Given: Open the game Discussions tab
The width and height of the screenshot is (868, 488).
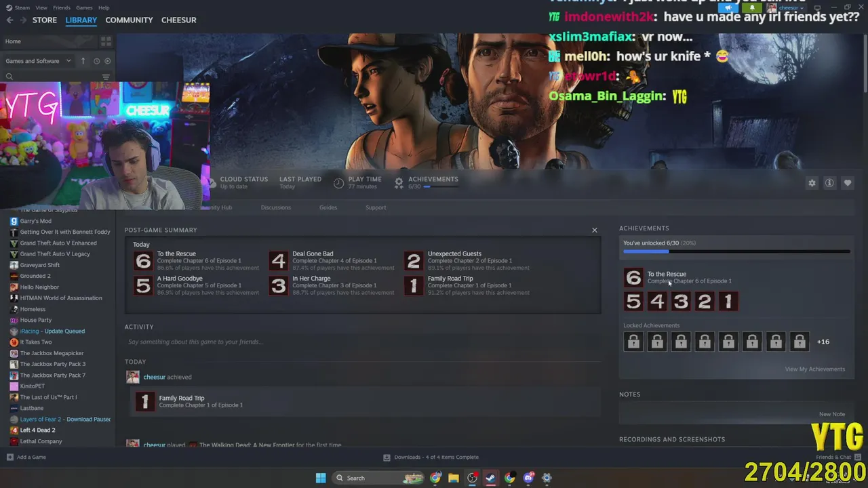Looking at the screenshot, I should [276, 207].
